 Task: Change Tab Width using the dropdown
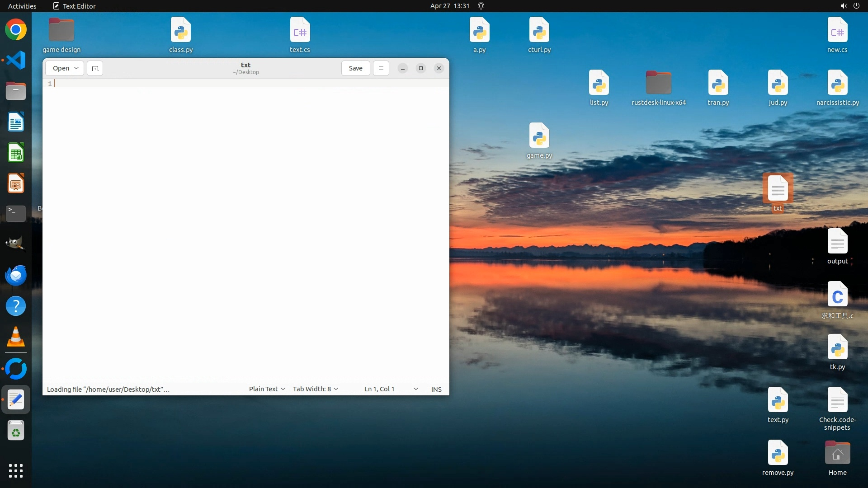click(x=315, y=389)
